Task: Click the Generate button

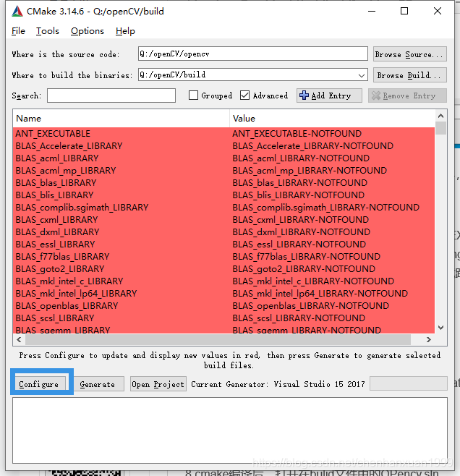Action: pyautogui.click(x=98, y=384)
